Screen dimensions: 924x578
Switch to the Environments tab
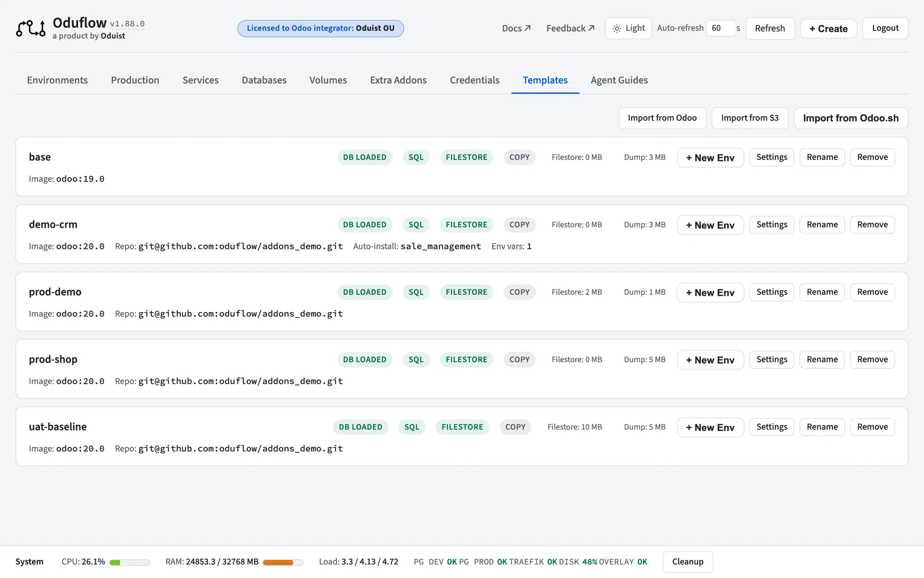coord(57,80)
